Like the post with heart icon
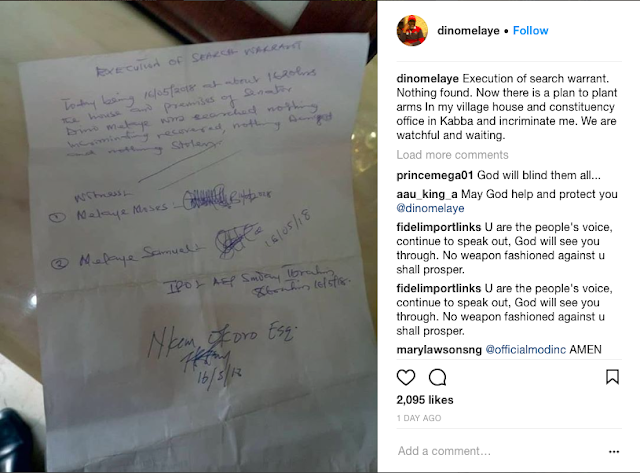The width and height of the screenshot is (640, 473). coord(406,378)
